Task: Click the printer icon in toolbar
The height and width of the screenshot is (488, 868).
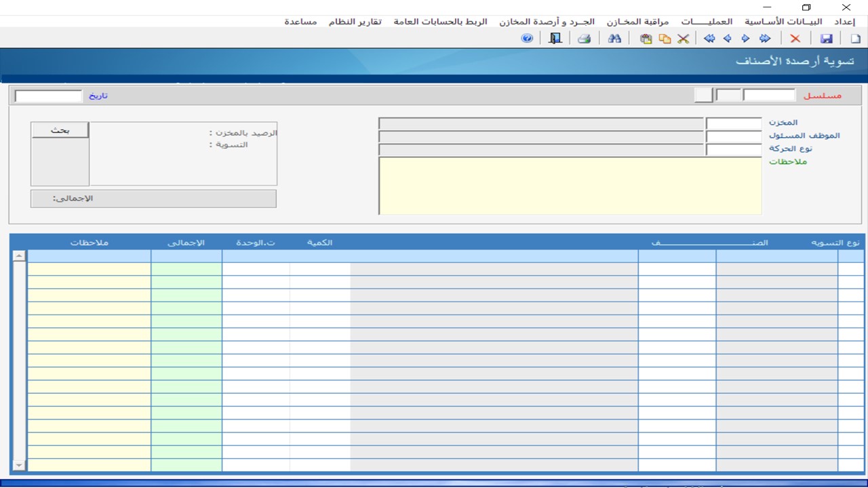Action: [x=584, y=39]
